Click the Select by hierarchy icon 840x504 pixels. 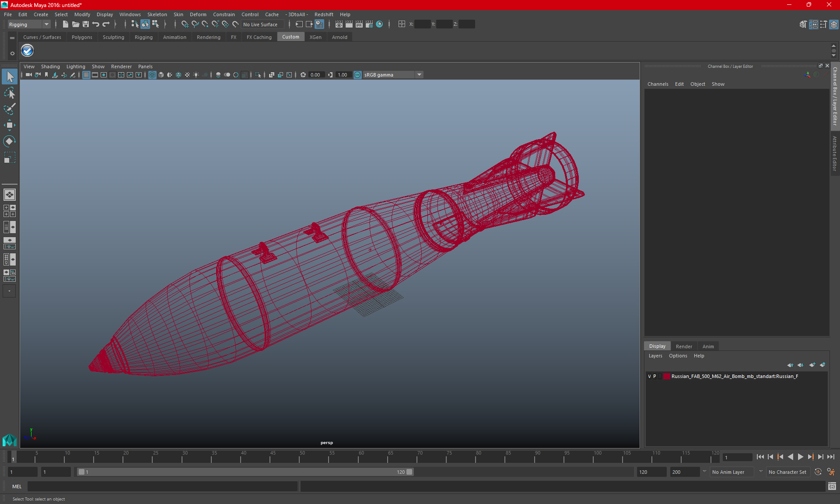coord(135,24)
